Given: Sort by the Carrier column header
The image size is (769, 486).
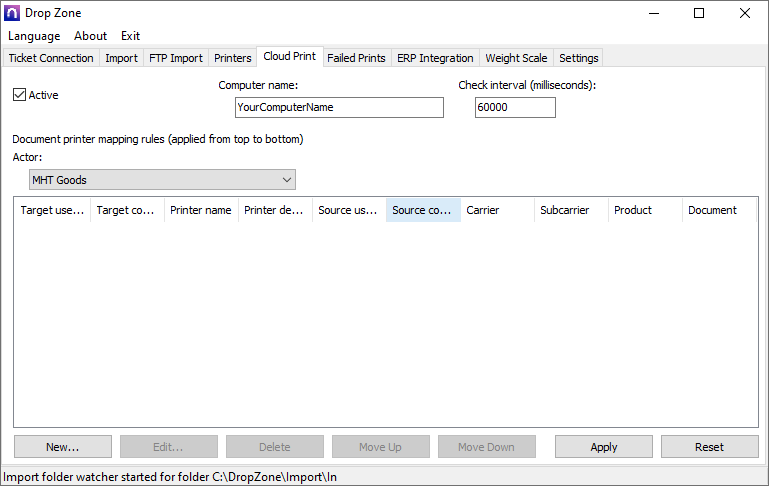Looking at the screenshot, I should 497,210.
